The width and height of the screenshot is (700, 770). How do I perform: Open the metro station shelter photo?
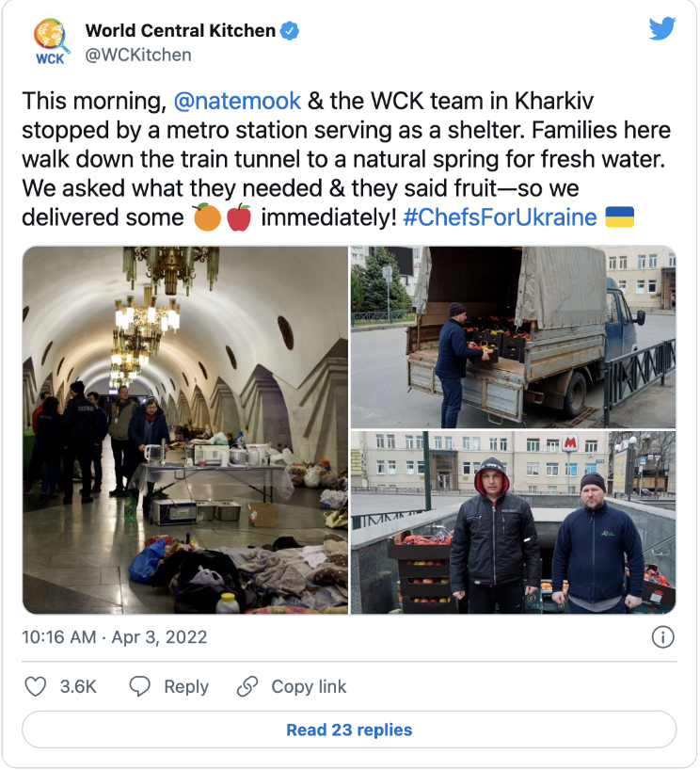(184, 430)
